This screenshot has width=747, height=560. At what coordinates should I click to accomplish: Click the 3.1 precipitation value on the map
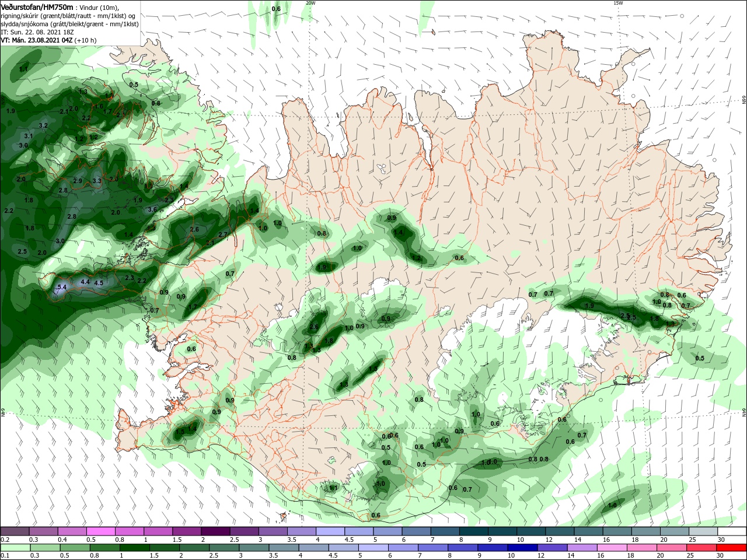(29, 135)
